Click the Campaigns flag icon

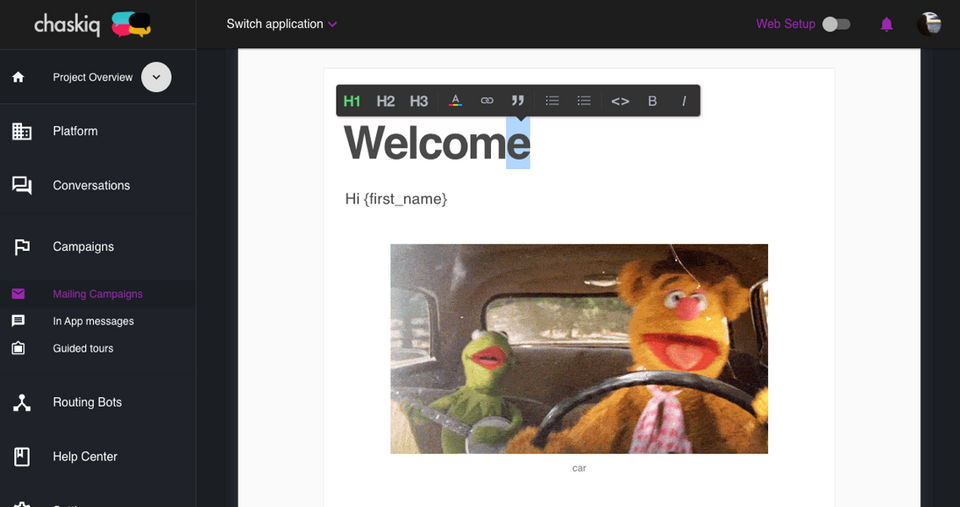(21, 247)
